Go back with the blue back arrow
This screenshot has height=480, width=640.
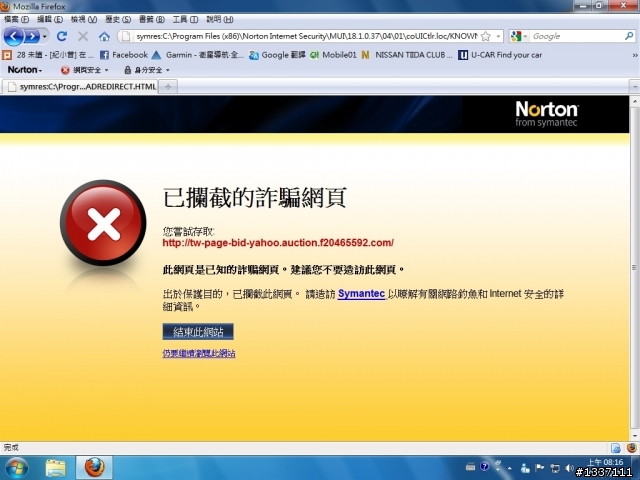coord(13,36)
